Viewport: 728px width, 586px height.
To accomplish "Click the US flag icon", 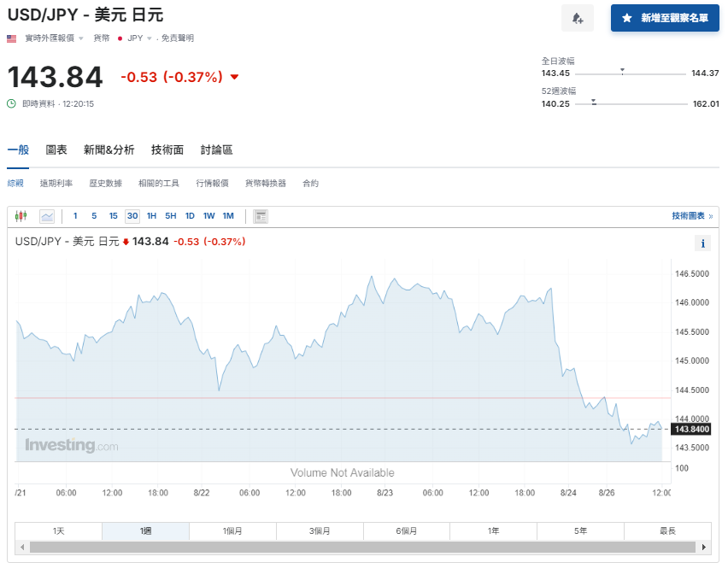I will [10, 38].
